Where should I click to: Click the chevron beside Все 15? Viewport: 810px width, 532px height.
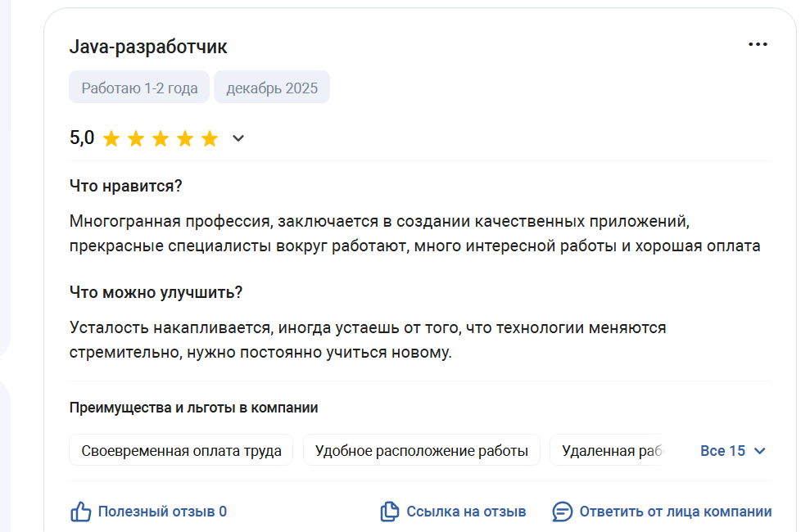point(759,452)
